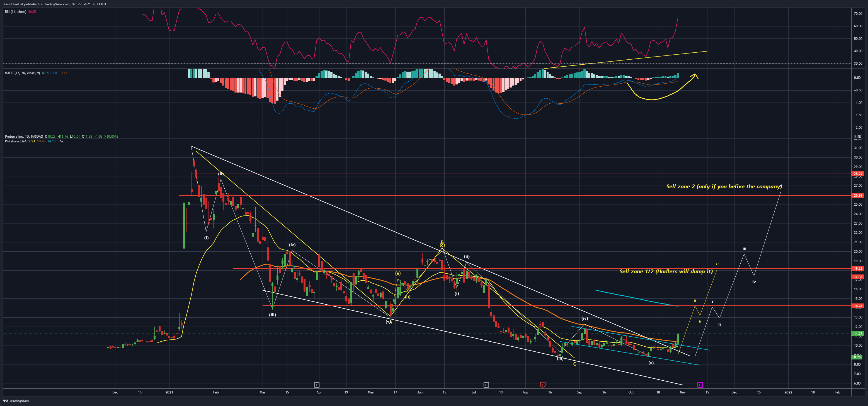Viewport: 868px width, 406px height.
Task: Select the yellow C wave label
Action: point(574,364)
